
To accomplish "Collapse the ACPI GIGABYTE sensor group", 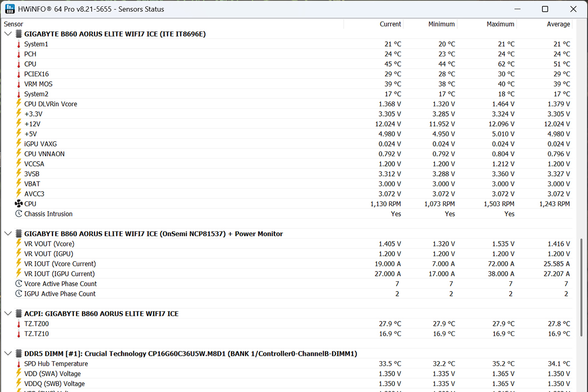I will coord(7,314).
